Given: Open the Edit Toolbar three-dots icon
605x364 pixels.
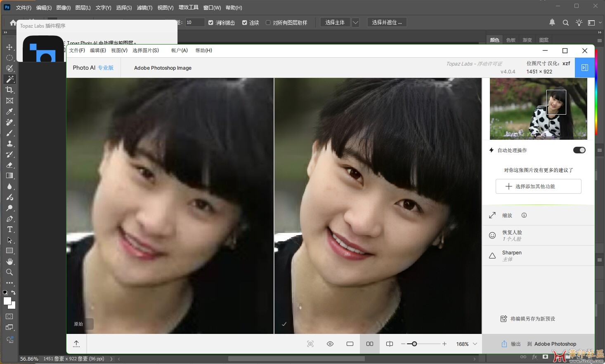Looking at the screenshot, I should (9, 283).
